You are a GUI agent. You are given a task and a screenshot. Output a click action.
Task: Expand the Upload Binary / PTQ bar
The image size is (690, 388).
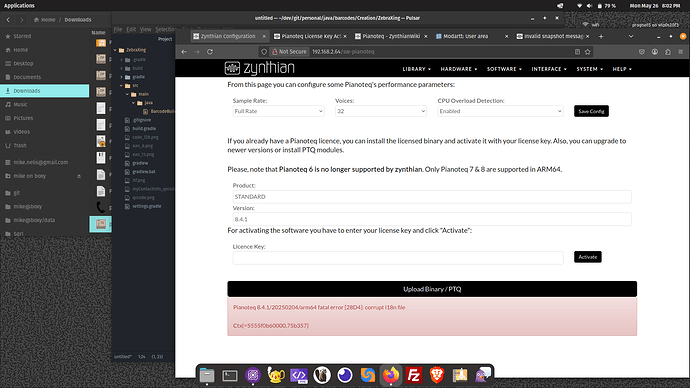point(432,289)
